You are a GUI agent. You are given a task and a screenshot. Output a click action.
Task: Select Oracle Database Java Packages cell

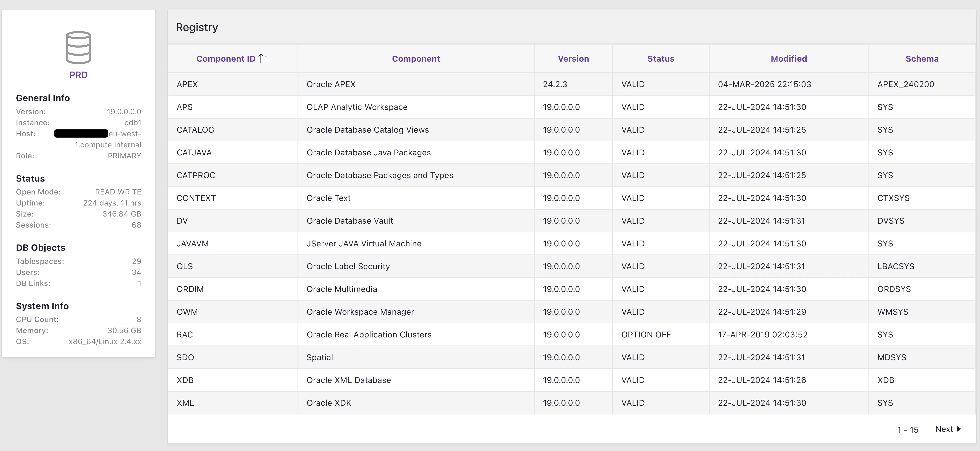pos(416,152)
